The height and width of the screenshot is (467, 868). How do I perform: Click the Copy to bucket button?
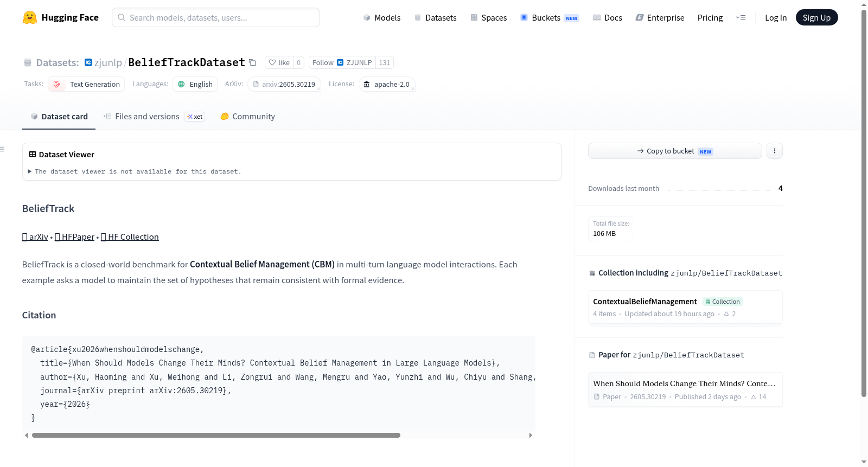pyautogui.click(x=675, y=151)
